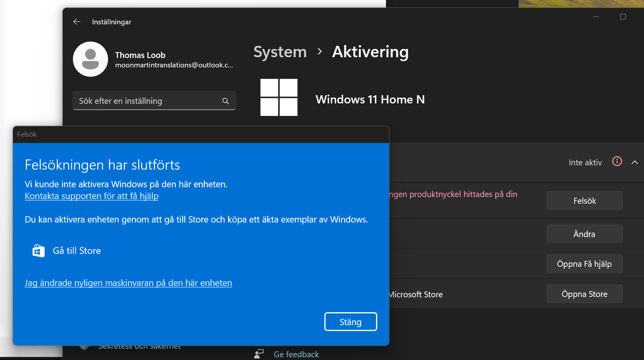
Task: Click the produktnyckel error message text
Action: pos(453,194)
